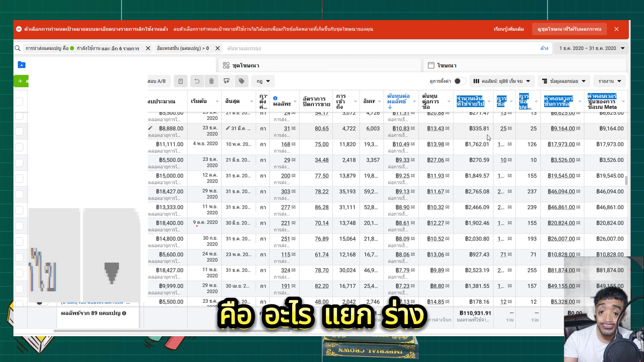Check the select-all header checkbox
This screenshot has height=362, width=644.
point(19,101)
